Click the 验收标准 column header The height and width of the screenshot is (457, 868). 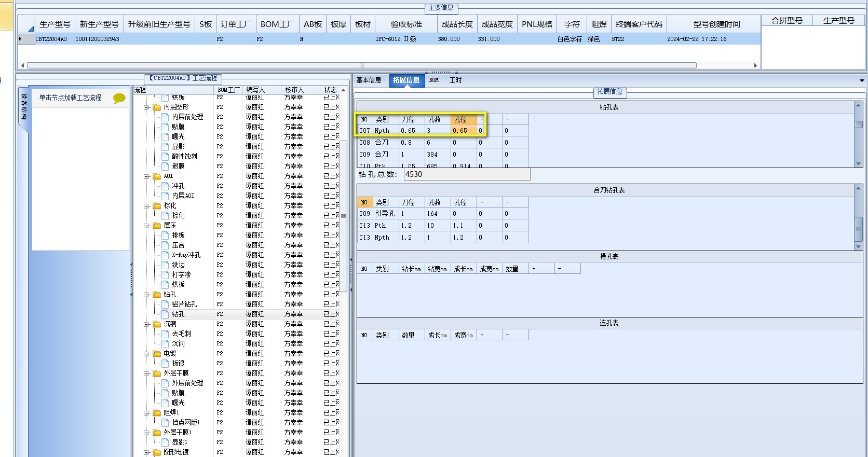click(x=406, y=24)
